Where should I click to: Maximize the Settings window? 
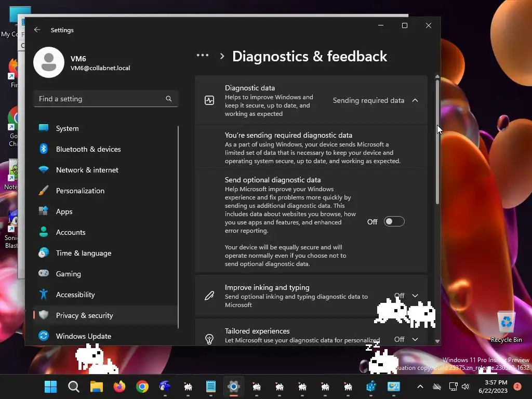(x=404, y=25)
